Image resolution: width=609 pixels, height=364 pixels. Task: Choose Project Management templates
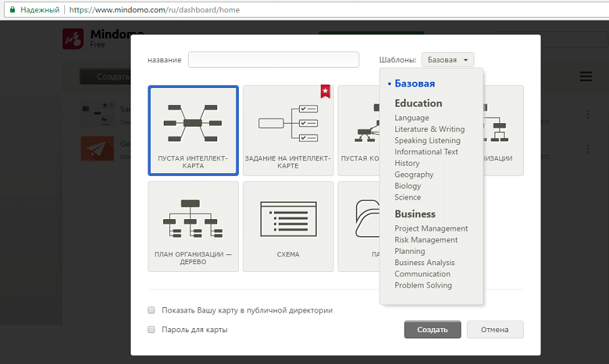[431, 229]
